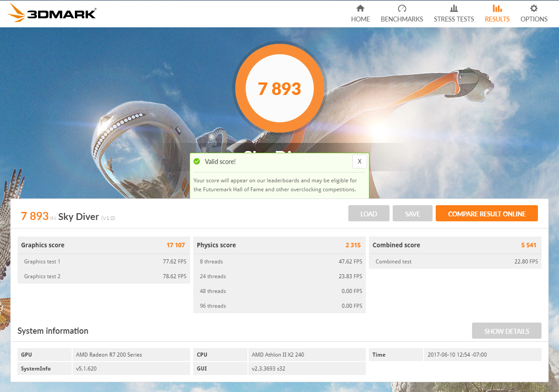Click the Time label cell
Image resolution: width=559 pixels, height=392 pixels.
click(x=396, y=355)
